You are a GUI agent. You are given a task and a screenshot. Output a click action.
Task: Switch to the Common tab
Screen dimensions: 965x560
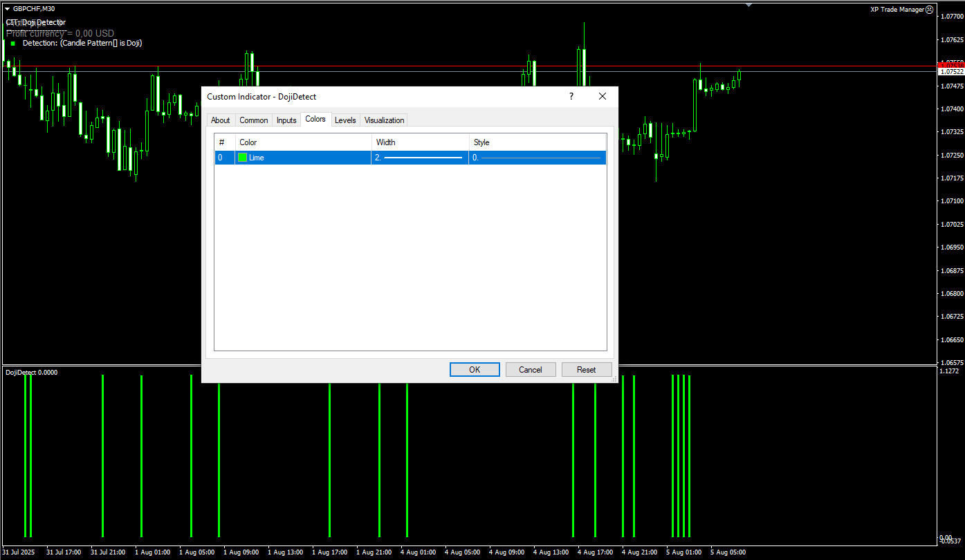pos(253,120)
